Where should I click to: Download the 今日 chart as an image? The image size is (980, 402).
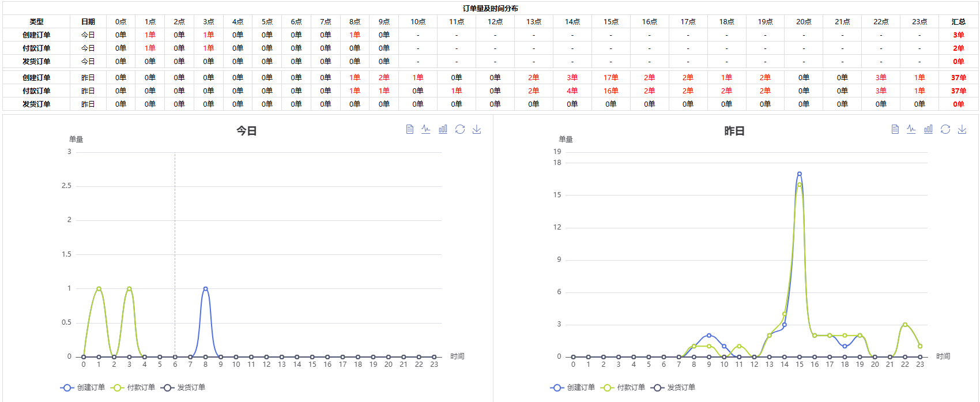pos(477,129)
